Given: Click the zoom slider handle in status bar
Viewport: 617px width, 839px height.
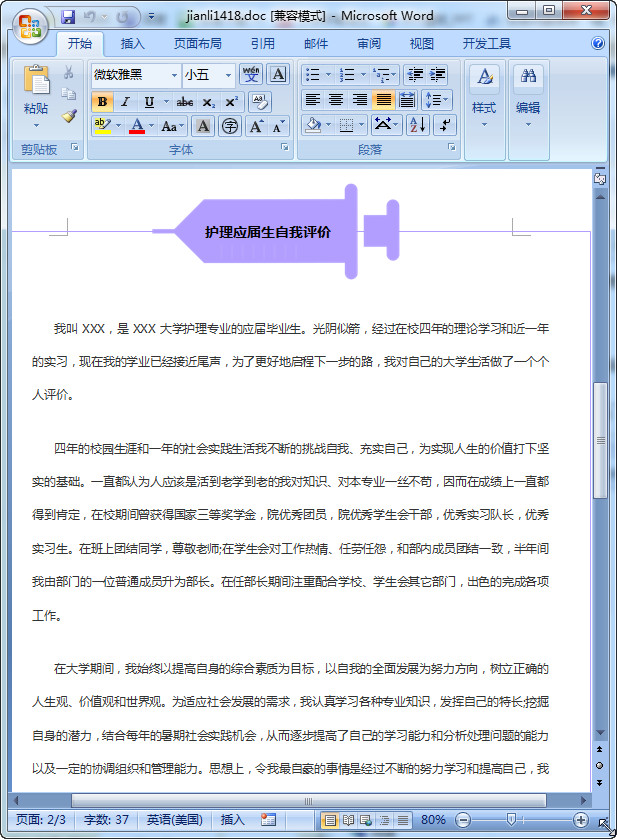Looking at the screenshot, I should 511,820.
